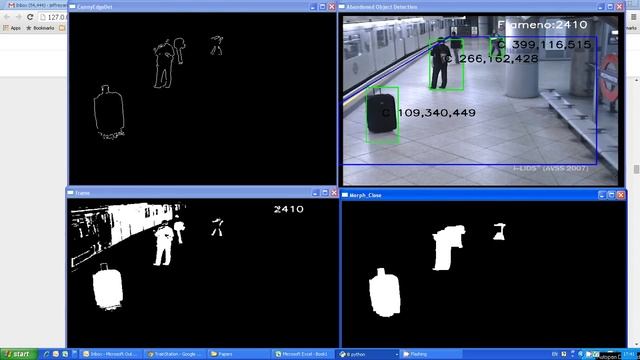Click the browser back arrow

(7, 17)
